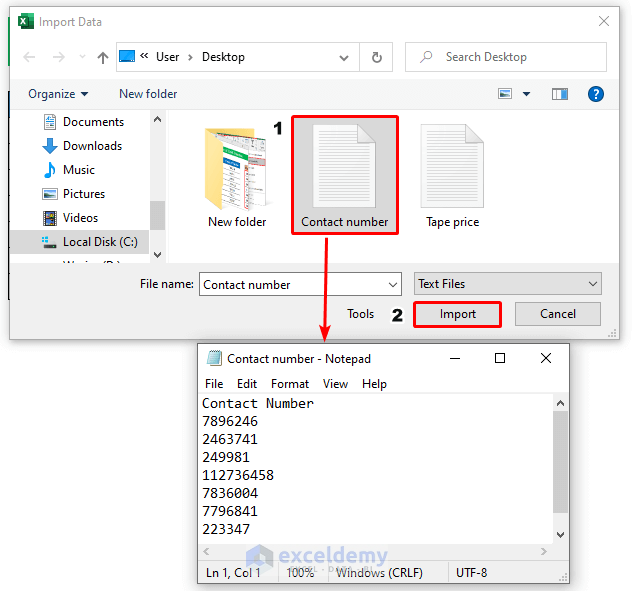Click the line 7896246 in Notepad
The width and height of the screenshot is (634, 591).
click(230, 421)
